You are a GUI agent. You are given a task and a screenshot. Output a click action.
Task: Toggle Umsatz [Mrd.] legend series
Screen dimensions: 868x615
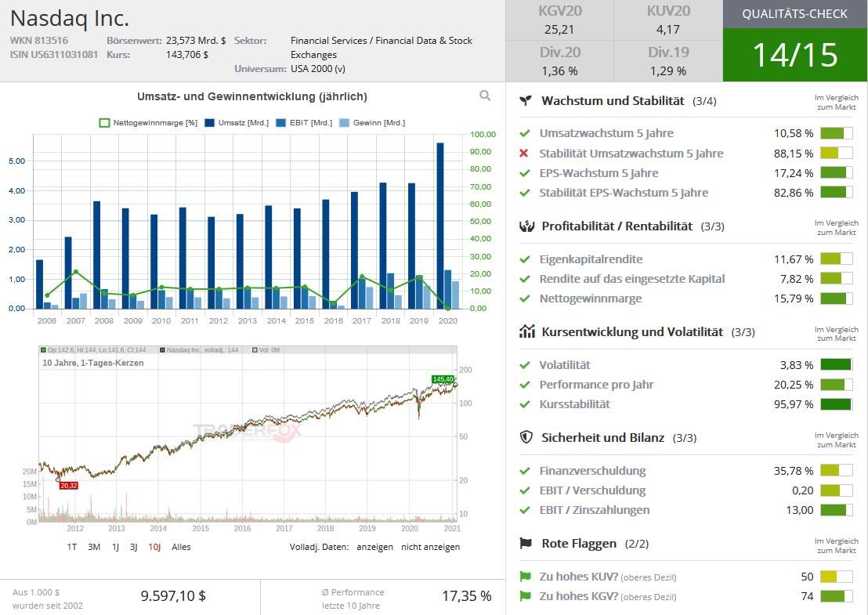tap(237, 123)
